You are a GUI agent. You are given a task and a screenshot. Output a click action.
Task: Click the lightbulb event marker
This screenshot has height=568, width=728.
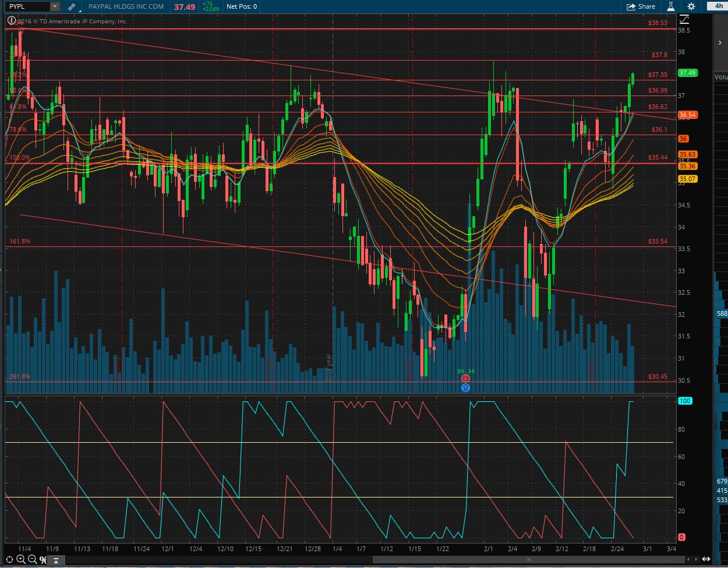click(x=465, y=387)
